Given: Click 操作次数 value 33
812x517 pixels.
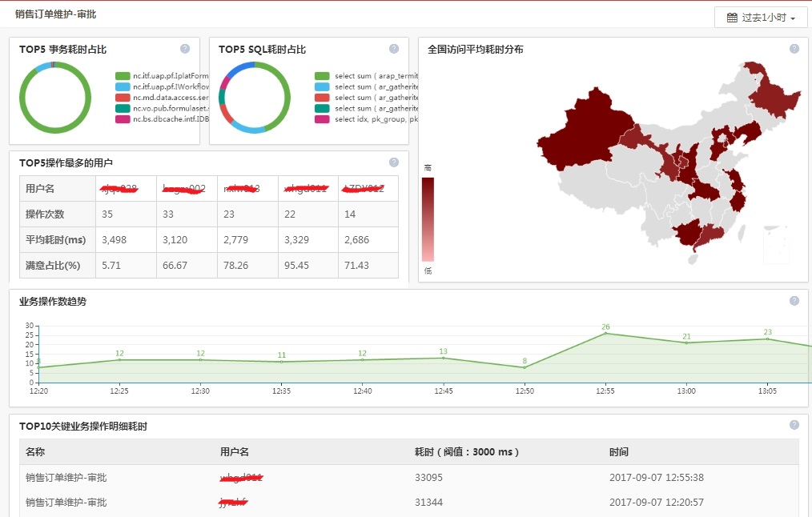Looking at the screenshot, I should [x=168, y=214].
